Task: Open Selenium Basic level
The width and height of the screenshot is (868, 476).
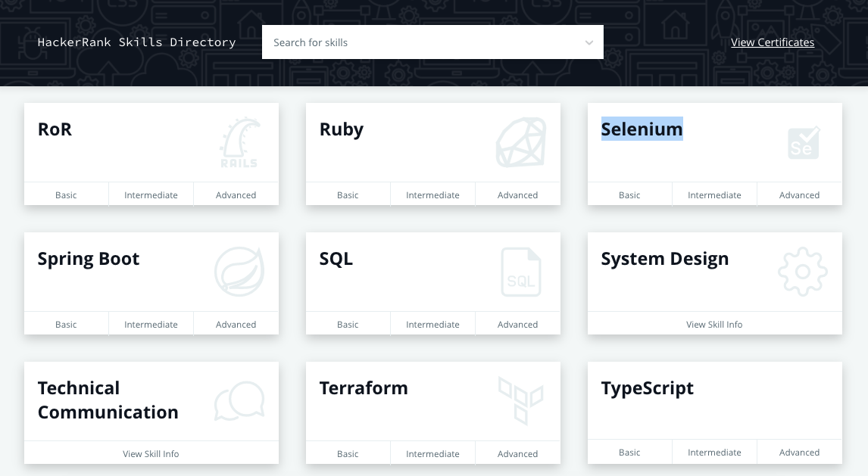Action: pyautogui.click(x=629, y=194)
